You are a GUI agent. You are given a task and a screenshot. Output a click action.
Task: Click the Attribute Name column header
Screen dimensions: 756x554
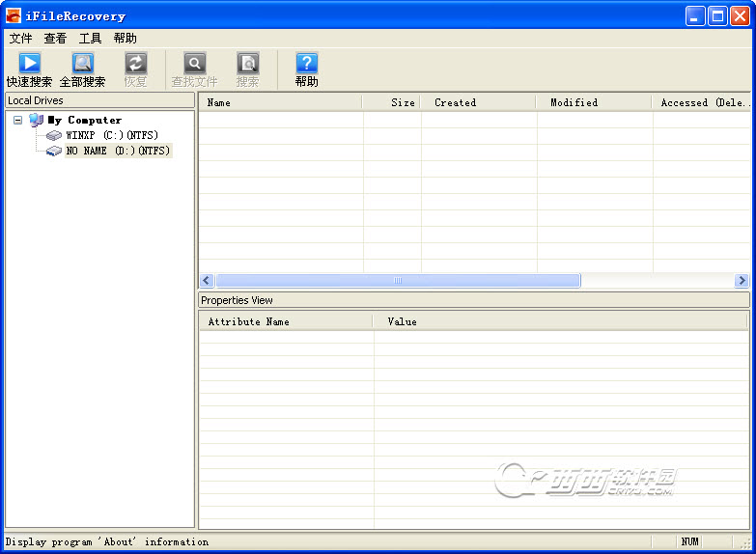point(286,321)
